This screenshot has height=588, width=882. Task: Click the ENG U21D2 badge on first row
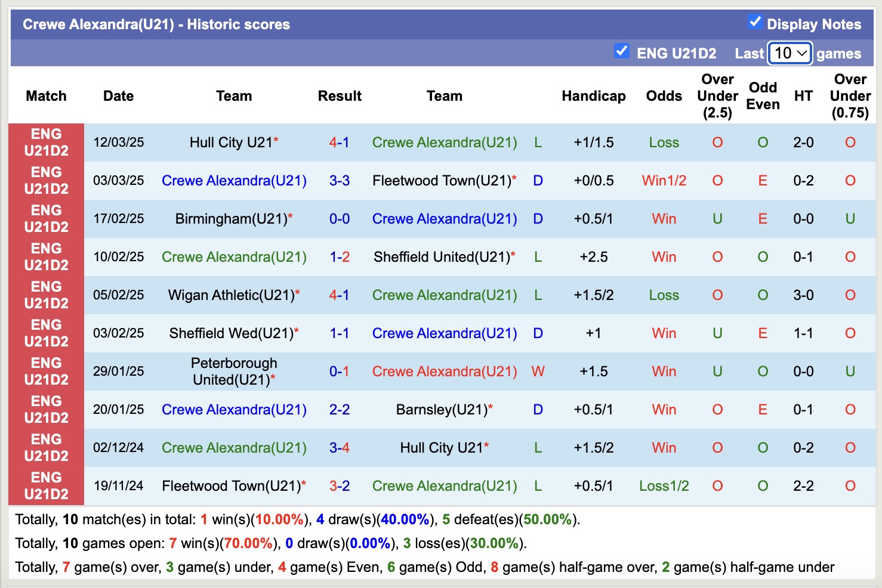[x=46, y=142]
